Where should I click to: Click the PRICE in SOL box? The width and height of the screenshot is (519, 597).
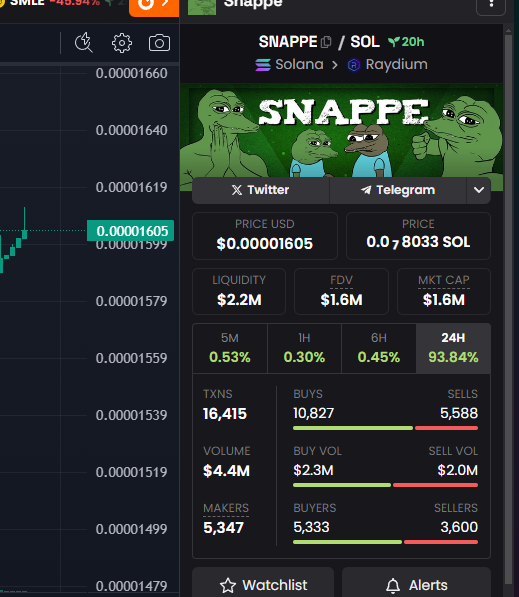[418, 236]
